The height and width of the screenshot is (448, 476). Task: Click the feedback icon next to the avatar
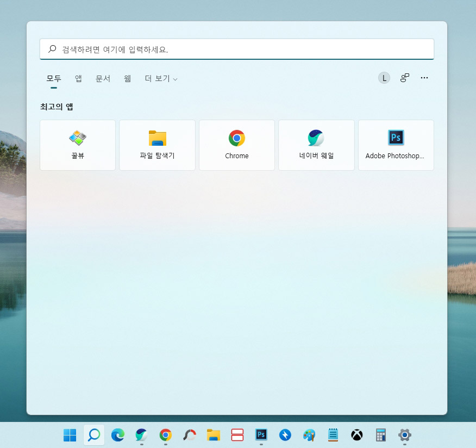tap(404, 78)
